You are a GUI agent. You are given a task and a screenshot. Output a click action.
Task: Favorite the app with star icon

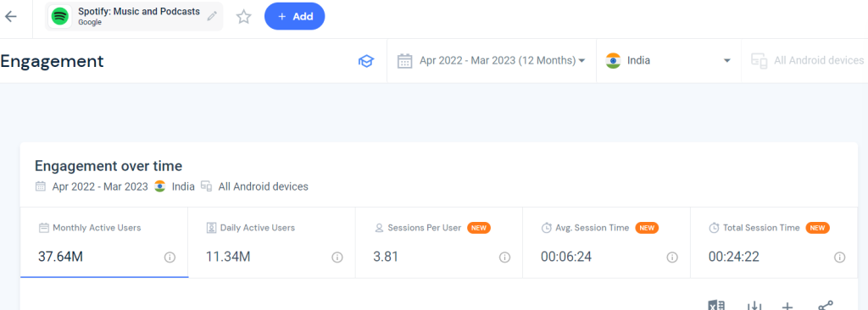coord(243,17)
